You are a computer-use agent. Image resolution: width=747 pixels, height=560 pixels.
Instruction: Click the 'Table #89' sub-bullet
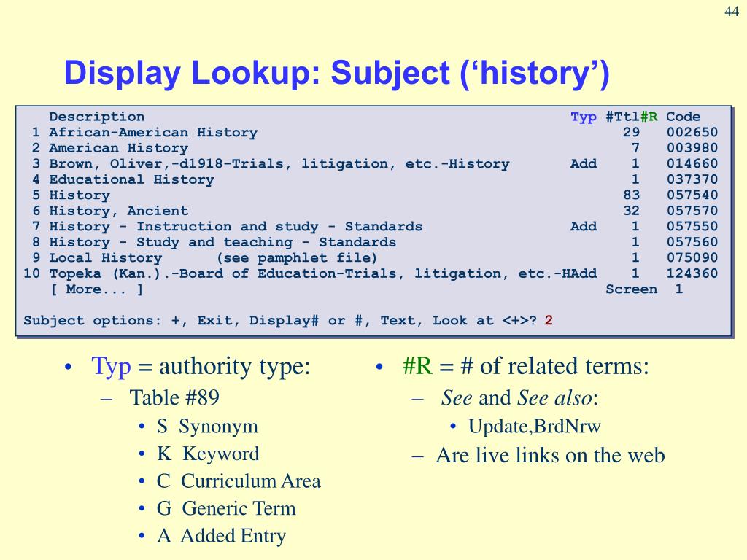tap(174, 397)
